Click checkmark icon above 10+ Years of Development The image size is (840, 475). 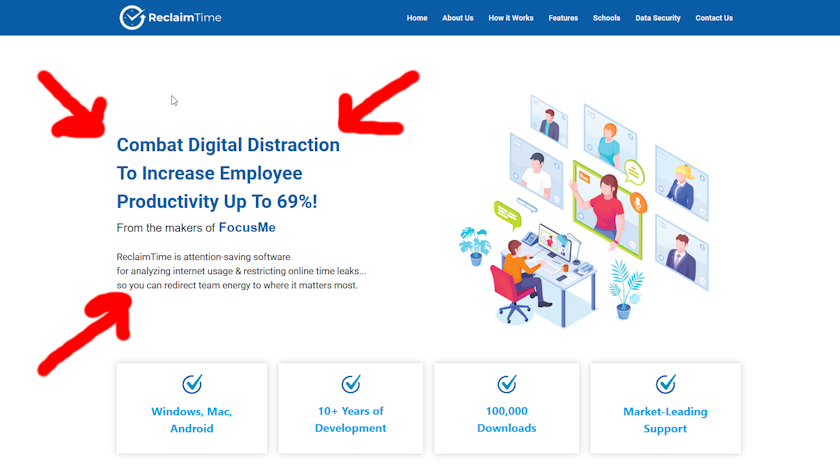351,383
